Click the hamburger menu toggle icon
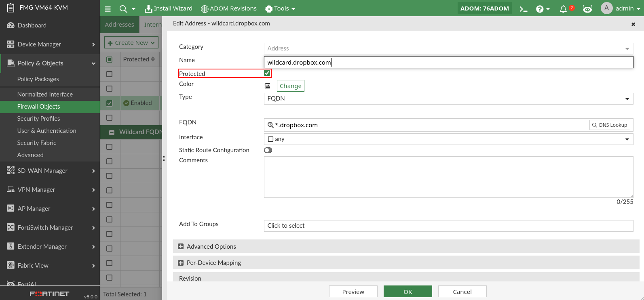 [x=108, y=8]
